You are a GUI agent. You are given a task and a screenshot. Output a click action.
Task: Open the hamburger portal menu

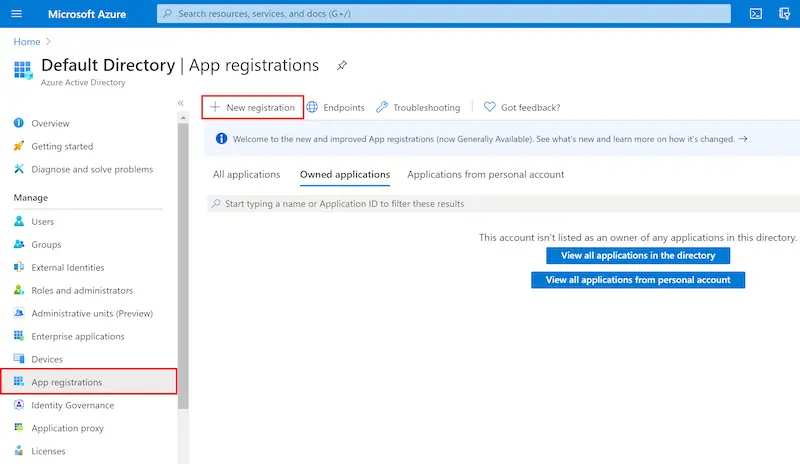click(x=16, y=14)
